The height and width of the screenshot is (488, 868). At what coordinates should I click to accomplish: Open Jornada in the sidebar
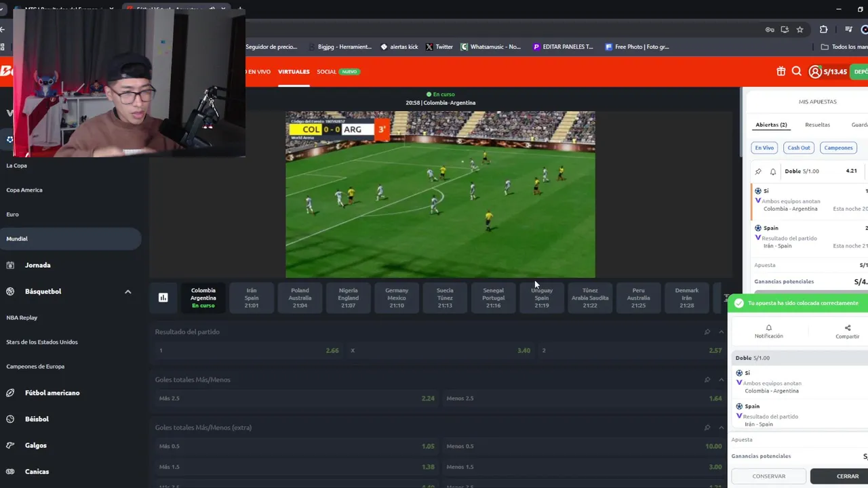pyautogui.click(x=38, y=265)
